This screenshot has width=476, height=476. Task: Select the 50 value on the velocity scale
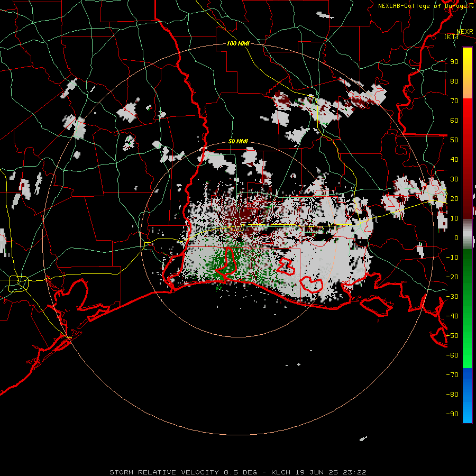click(454, 140)
